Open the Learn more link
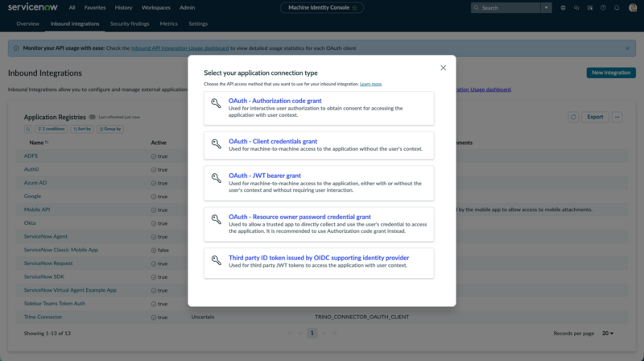Viewport: 644px width, 361px height. coord(370,84)
